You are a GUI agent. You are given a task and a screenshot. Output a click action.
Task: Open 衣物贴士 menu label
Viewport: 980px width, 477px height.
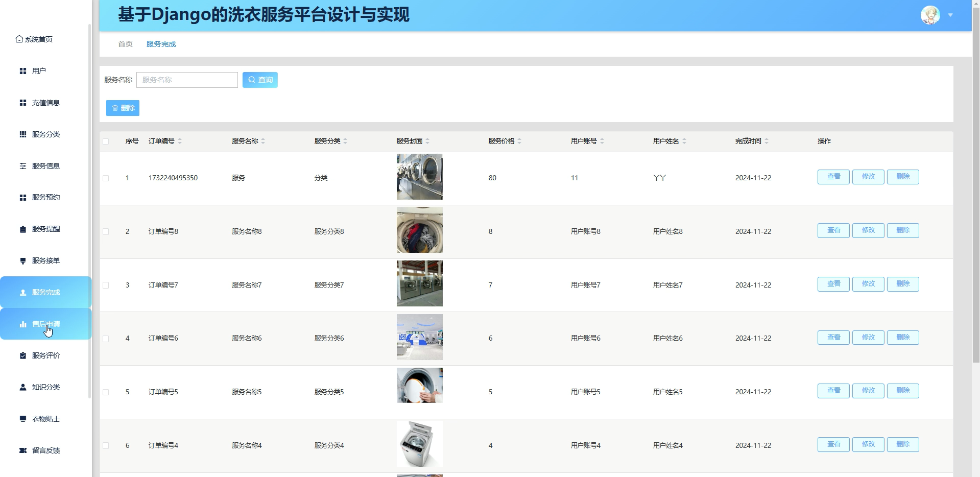(x=46, y=419)
